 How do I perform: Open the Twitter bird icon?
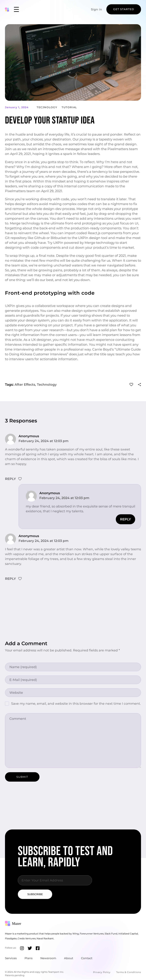pyautogui.click(x=30, y=948)
